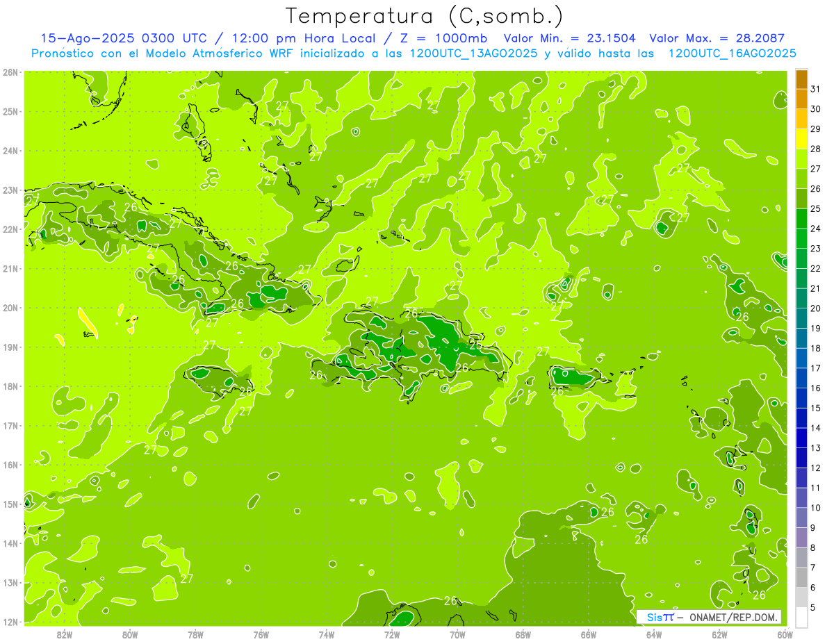Click the color bar label "20"
The width and height of the screenshot is (834, 644).
815,308
